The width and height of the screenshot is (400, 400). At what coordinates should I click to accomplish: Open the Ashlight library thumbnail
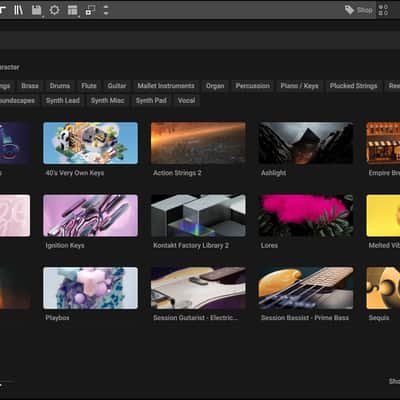click(x=306, y=143)
